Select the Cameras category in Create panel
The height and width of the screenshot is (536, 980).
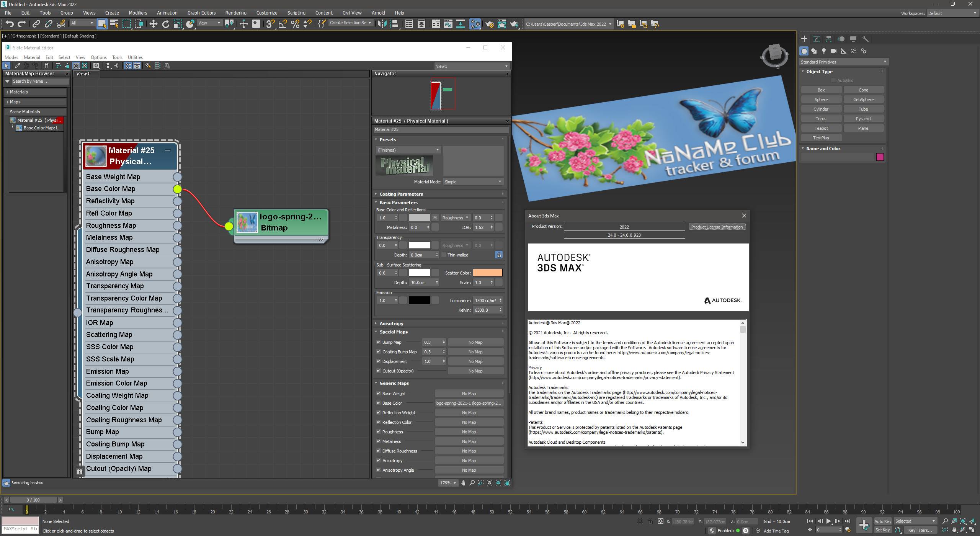834,51
